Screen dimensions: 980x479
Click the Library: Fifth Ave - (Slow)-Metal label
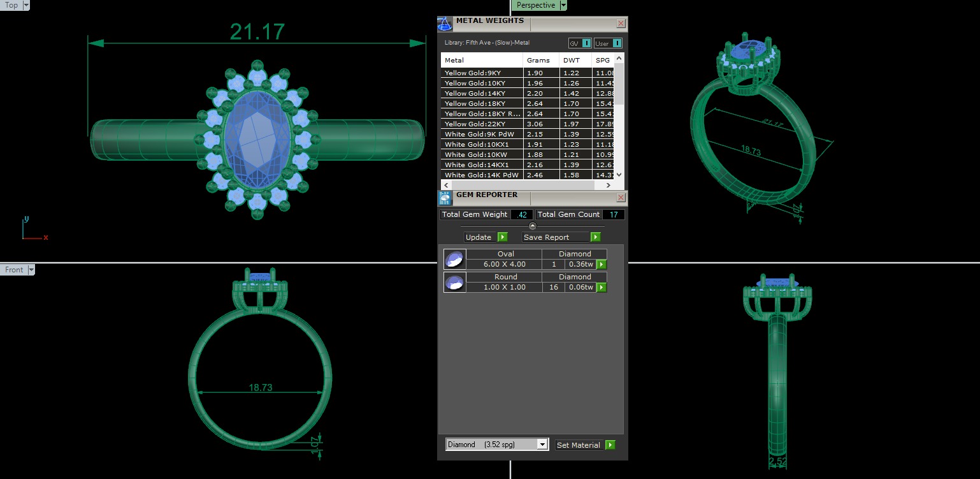pyautogui.click(x=487, y=43)
